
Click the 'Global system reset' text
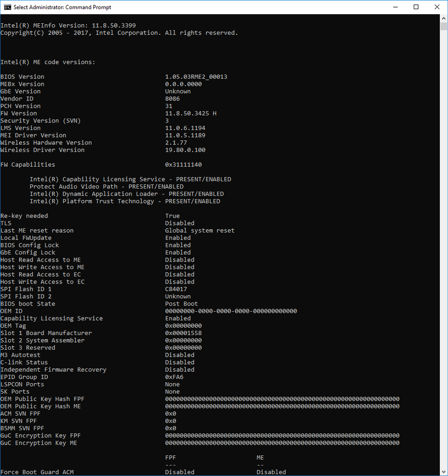(200, 231)
